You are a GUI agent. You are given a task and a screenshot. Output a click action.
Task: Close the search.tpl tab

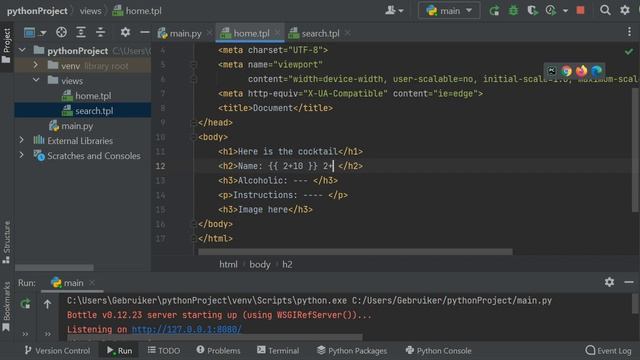pyautogui.click(x=347, y=33)
